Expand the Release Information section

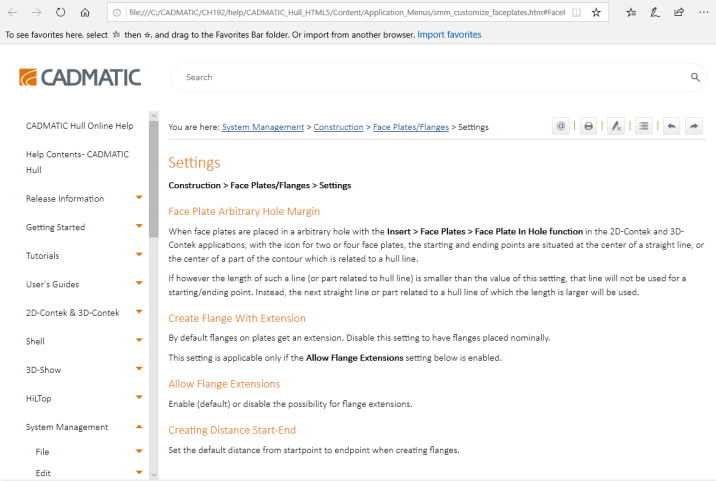(139, 198)
